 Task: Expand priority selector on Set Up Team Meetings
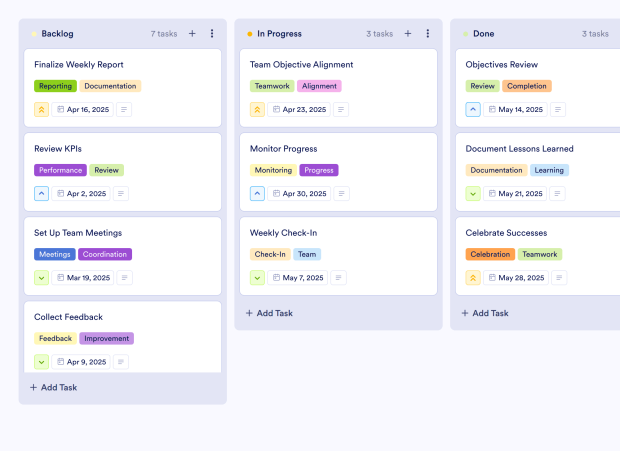(x=42, y=278)
